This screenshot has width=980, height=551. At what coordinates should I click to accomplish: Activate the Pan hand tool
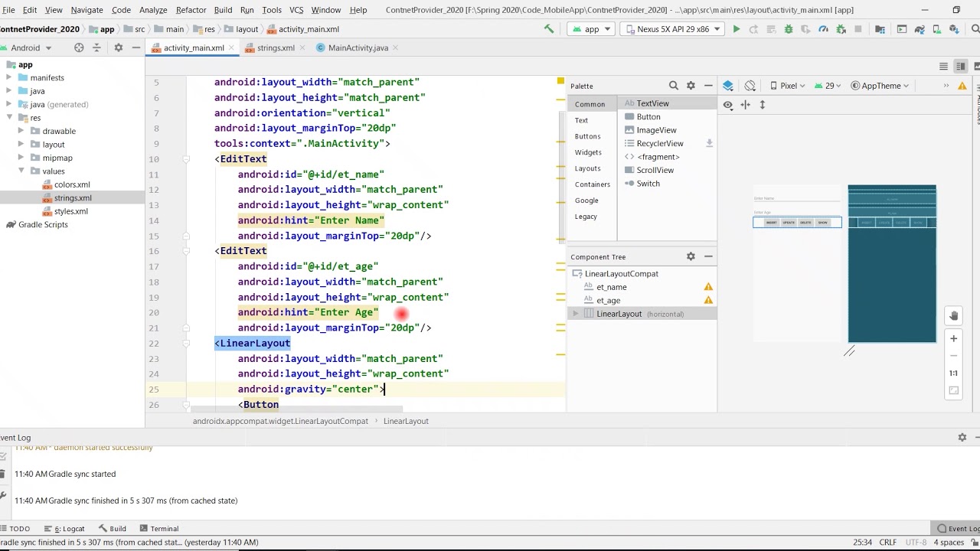coord(953,316)
